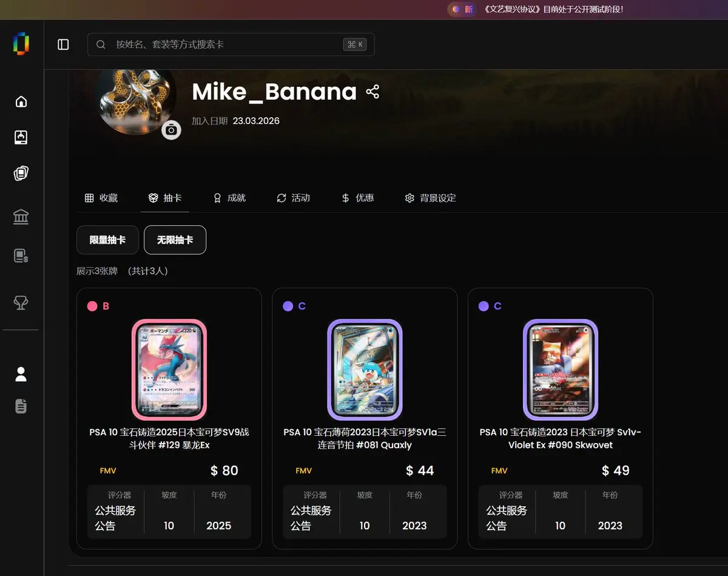Image resolution: width=728 pixels, height=576 pixels.
Task: Open the price list icon in the sidebar
Action: pos(21,256)
